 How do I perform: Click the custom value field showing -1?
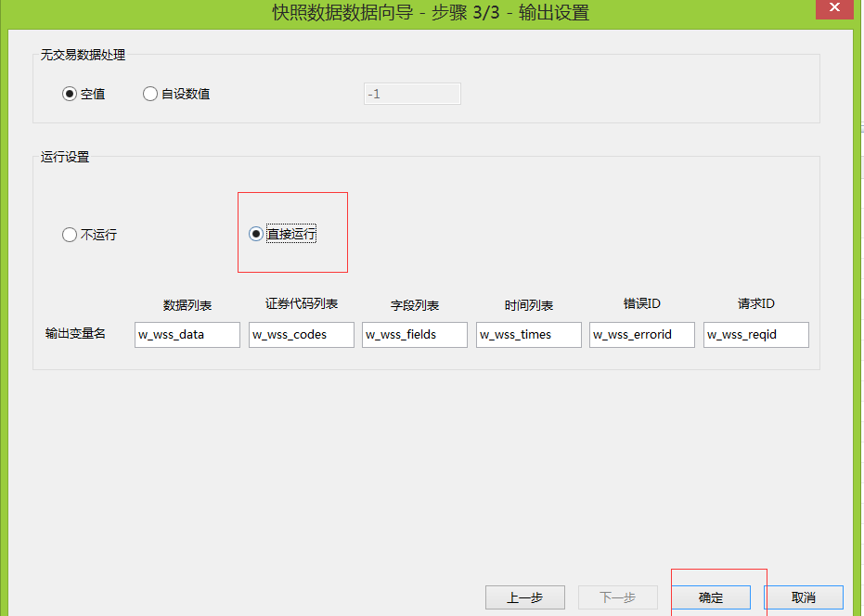(x=412, y=94)
